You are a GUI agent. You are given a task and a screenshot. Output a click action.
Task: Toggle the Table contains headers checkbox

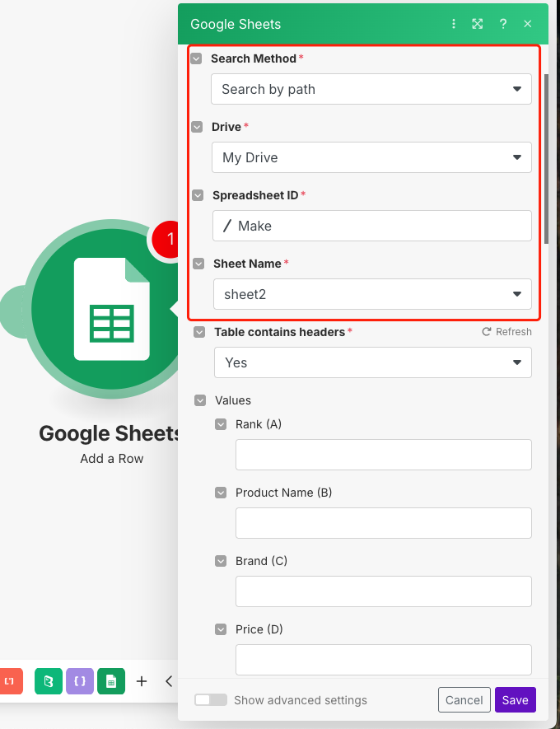pos(199,332)
